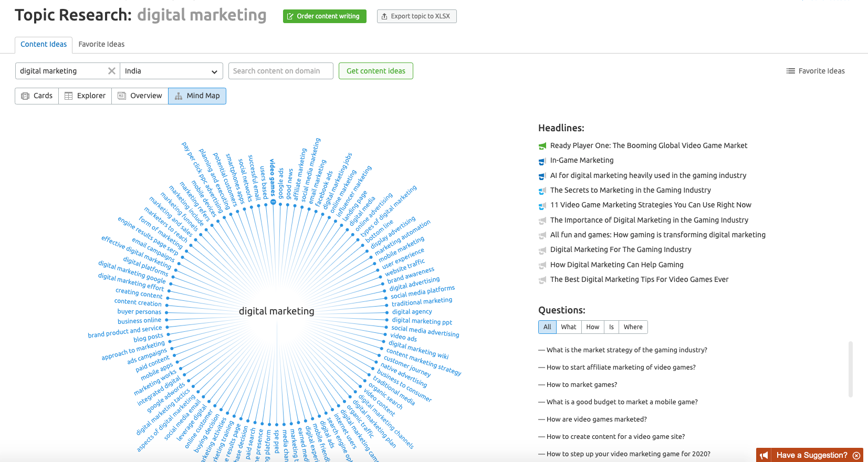Select the digital agency topic on mind map
The image size is (868, 462).
412,311
